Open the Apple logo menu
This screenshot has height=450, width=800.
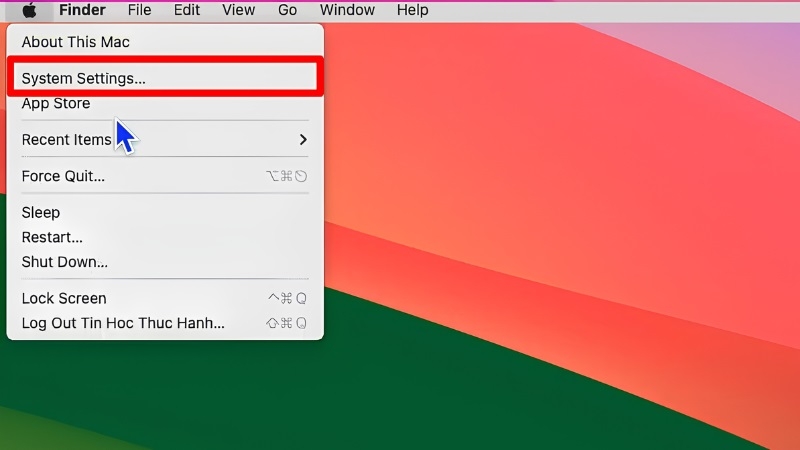coord(30,10)
